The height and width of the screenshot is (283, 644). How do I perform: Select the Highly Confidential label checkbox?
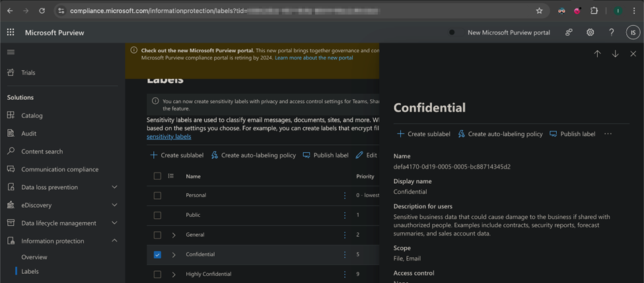pos(157,274)
